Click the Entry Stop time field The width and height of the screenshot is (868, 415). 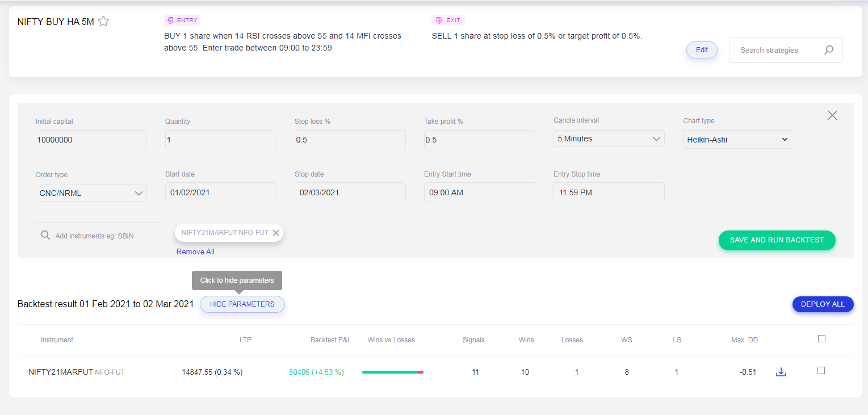point(609,192)
